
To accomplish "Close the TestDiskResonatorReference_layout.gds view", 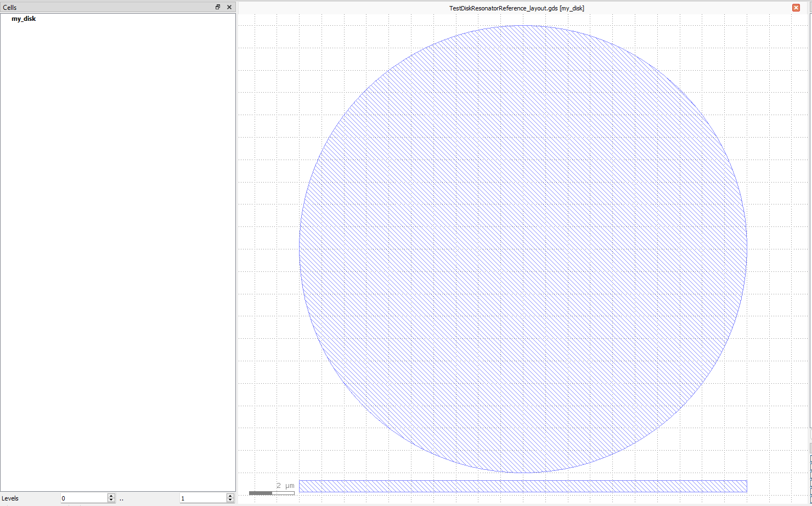I will (x=796, y=8).
